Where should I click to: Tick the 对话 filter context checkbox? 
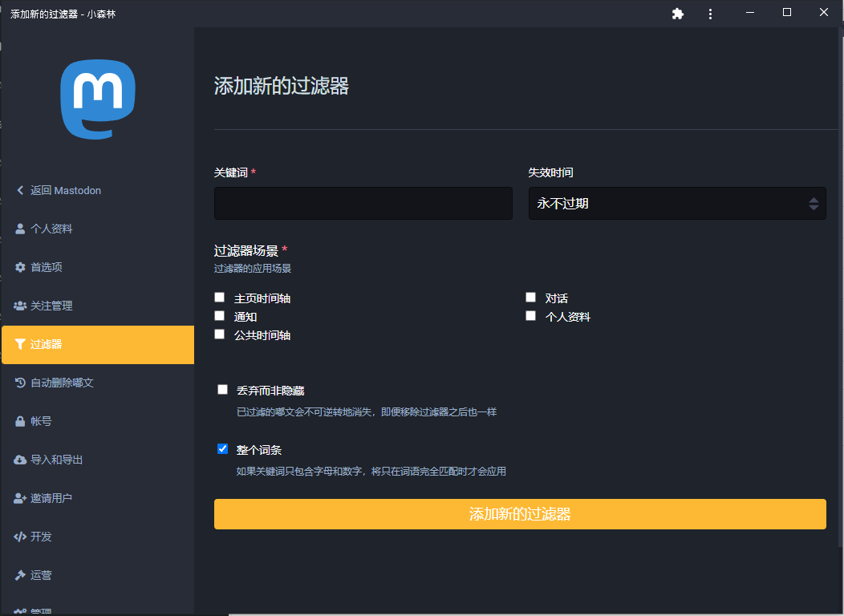[530, 298]
